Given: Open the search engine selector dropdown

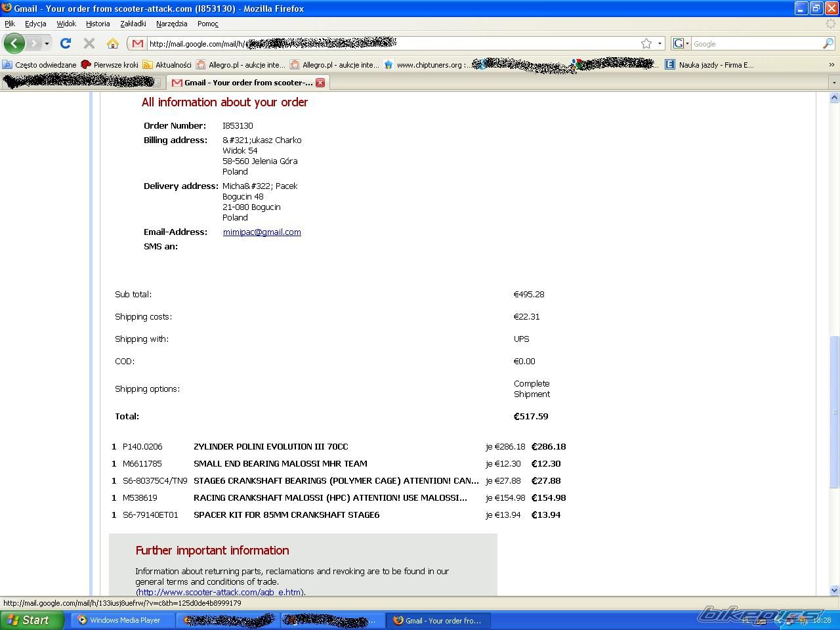Looking at the screenshot, I should [x=681, y=44].
